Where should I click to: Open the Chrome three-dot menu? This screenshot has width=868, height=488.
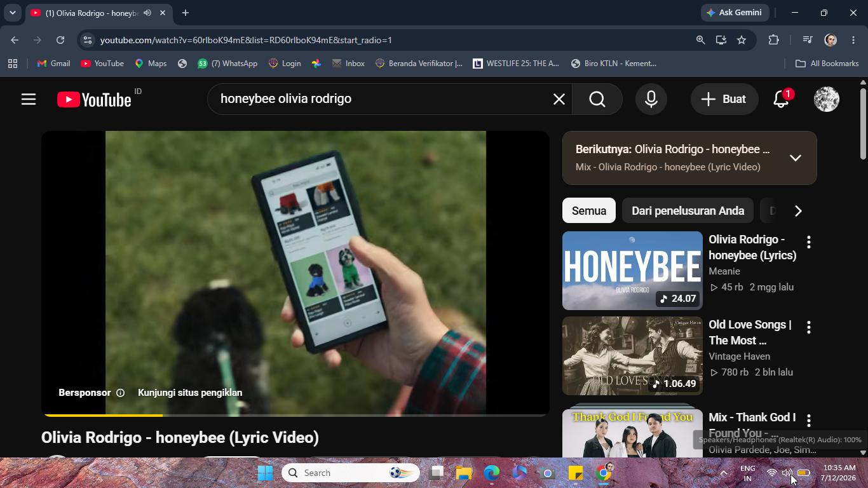click(x=853, y=40)
